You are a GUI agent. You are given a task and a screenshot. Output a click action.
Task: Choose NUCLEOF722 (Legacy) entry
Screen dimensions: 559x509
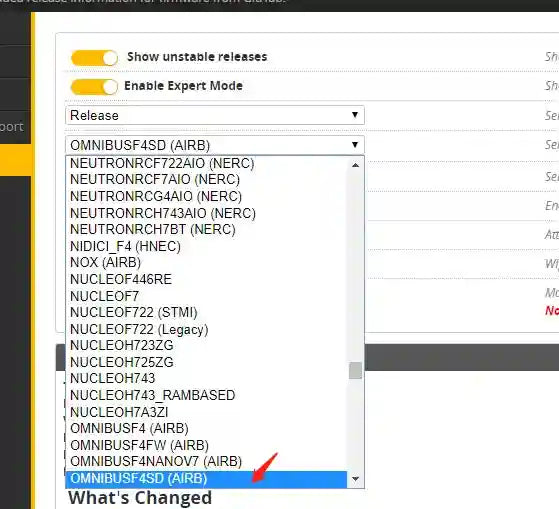[x=206, y=329]
